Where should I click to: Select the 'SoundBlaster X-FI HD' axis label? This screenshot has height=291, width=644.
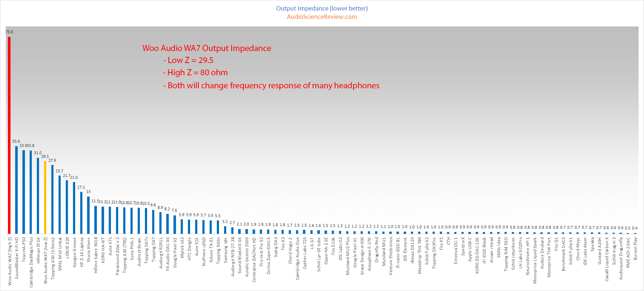17,258
